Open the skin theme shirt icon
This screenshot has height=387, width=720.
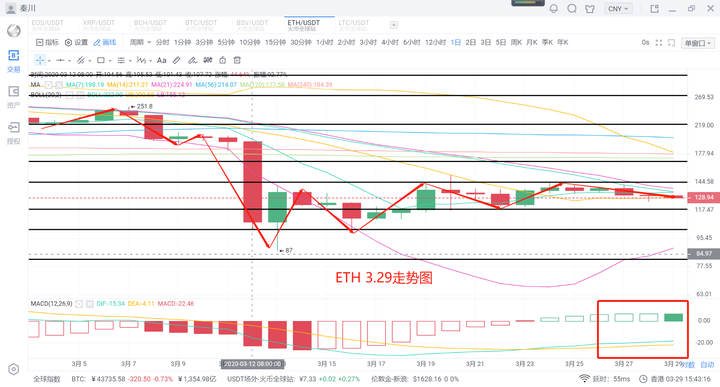[x=590, y=8]
